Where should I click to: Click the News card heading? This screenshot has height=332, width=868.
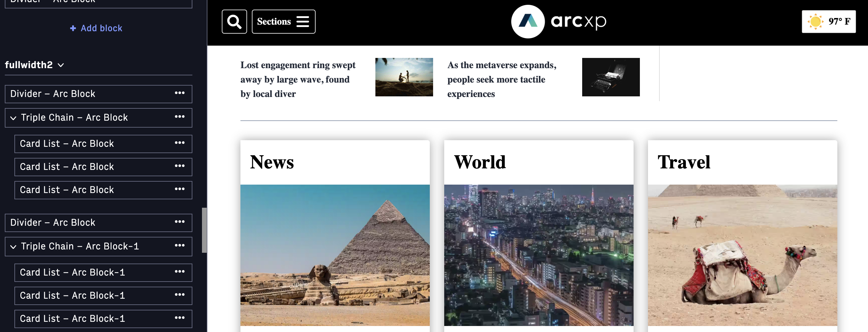point(272,162)
